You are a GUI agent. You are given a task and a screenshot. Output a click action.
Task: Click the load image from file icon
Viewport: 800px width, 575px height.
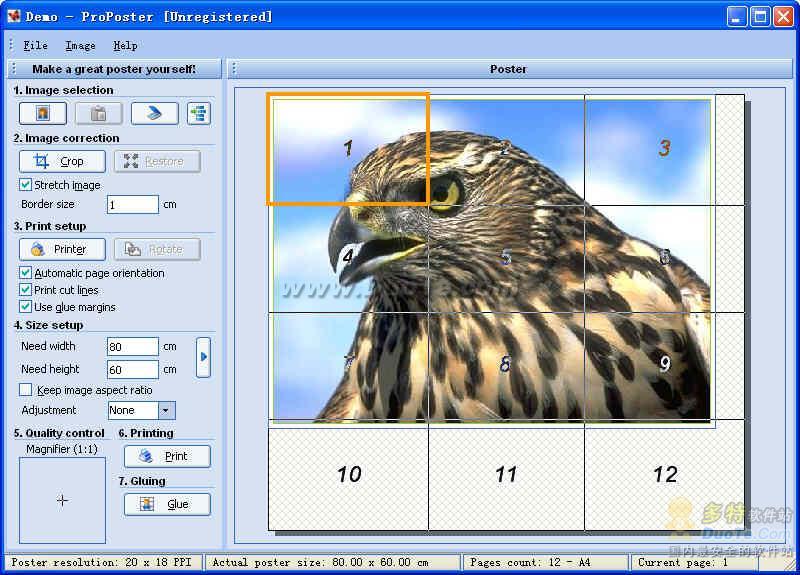point(43,113)
